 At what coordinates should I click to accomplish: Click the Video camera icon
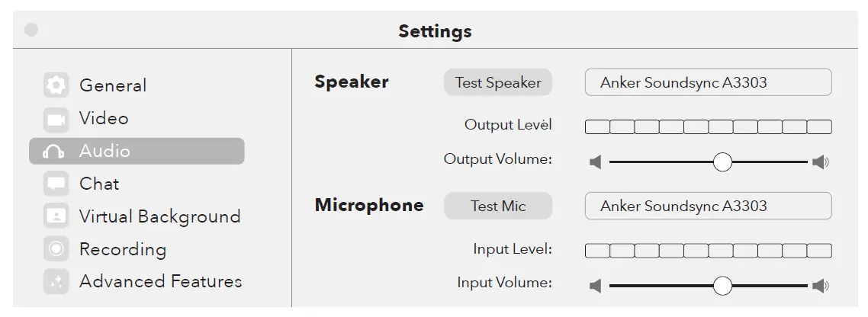pos(56,119)
